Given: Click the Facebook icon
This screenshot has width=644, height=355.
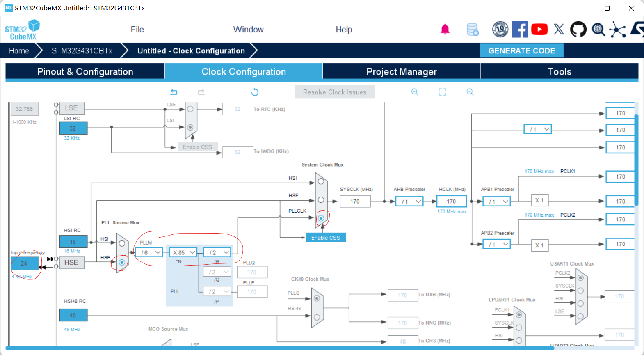Looking at the screenshot, I should click(520, 30).
